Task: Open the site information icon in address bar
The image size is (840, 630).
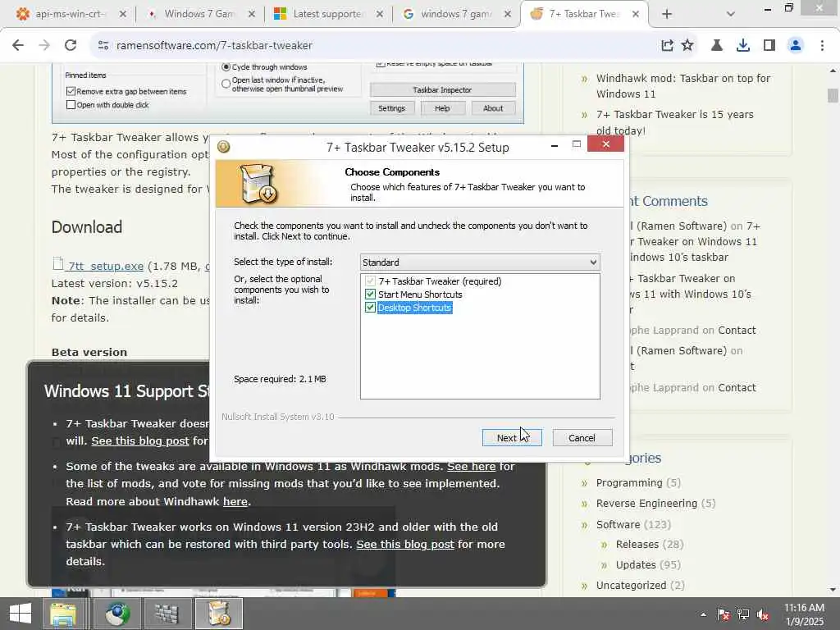Action: tap(103, 46)
